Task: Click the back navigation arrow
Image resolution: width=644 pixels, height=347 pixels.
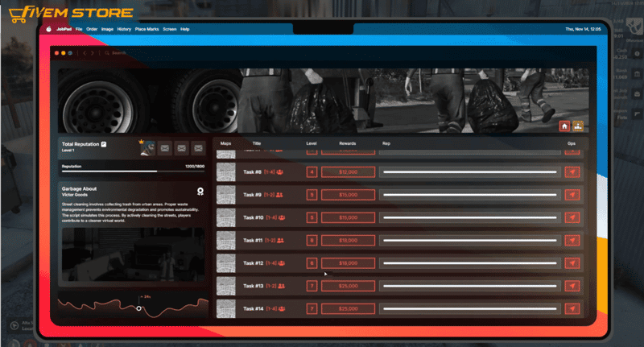Action: pos(85,53)
